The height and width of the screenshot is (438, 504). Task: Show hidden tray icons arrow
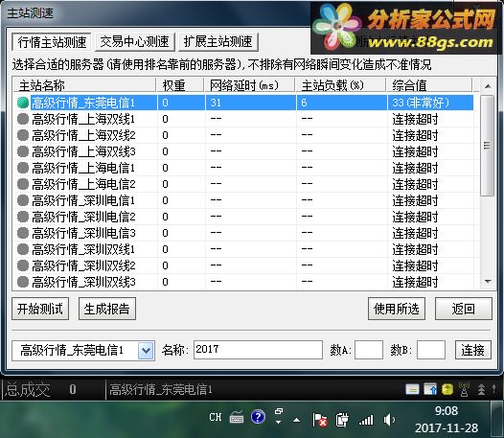coord(297,420)
